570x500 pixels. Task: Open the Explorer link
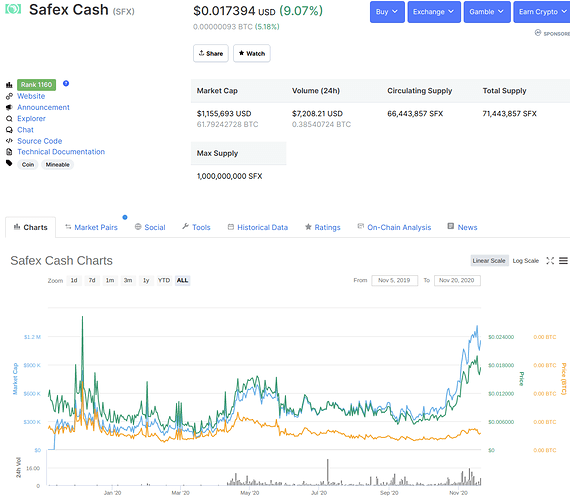coord(31,119)
